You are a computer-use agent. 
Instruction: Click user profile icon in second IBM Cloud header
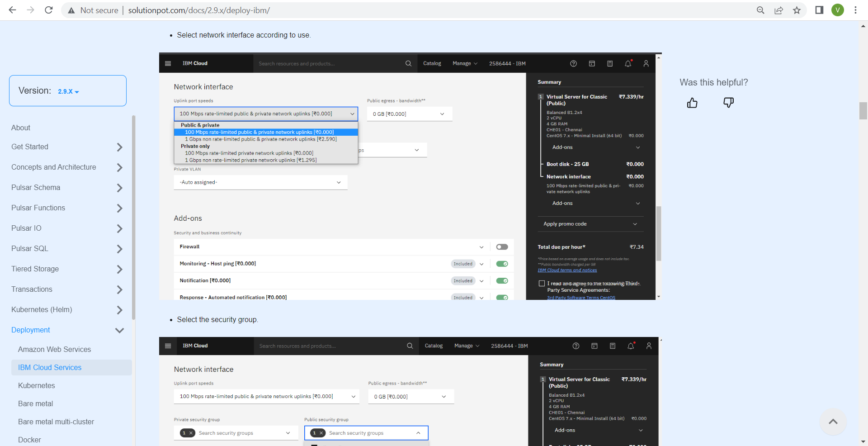tap(649, 346)
